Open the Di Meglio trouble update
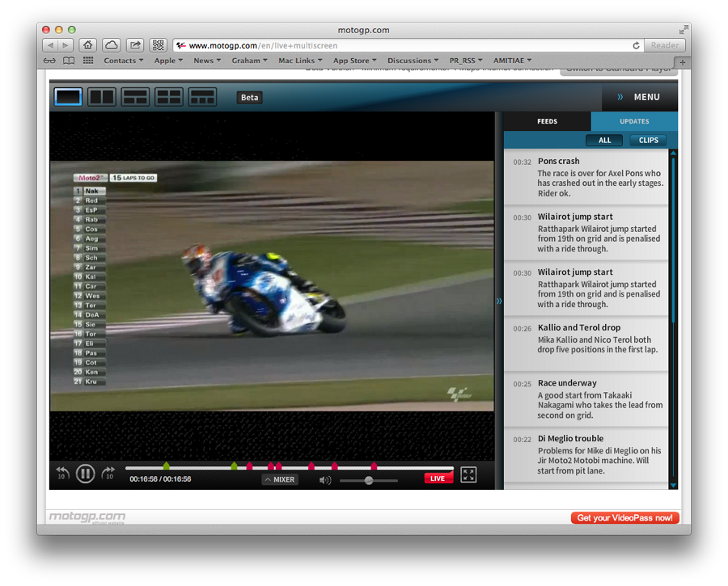This screenshot has height=586, width=728. (x=586, y=455)
